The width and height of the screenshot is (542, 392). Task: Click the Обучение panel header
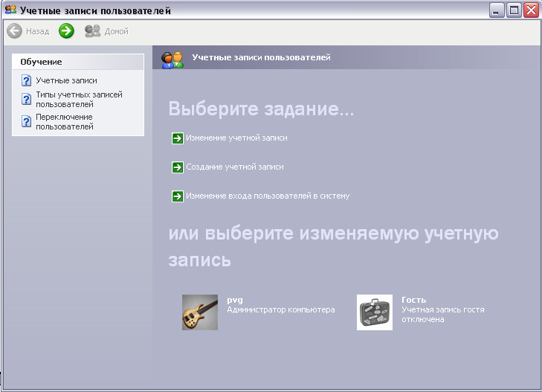[78, 62]
